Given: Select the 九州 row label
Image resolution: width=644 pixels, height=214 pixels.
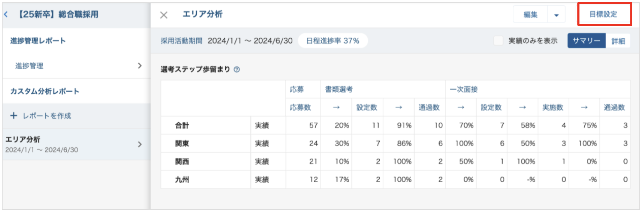Looking at the screenshot, I should tap(182, 179).
